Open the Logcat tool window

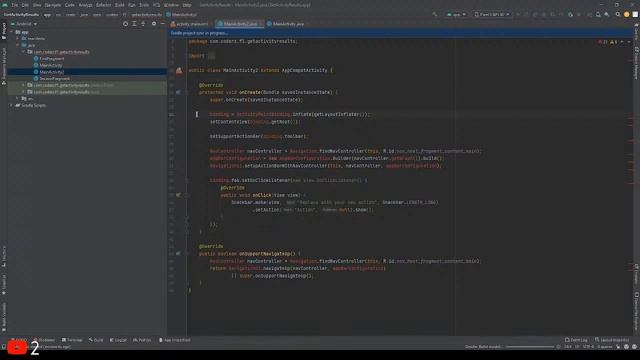tap(118, 340)
